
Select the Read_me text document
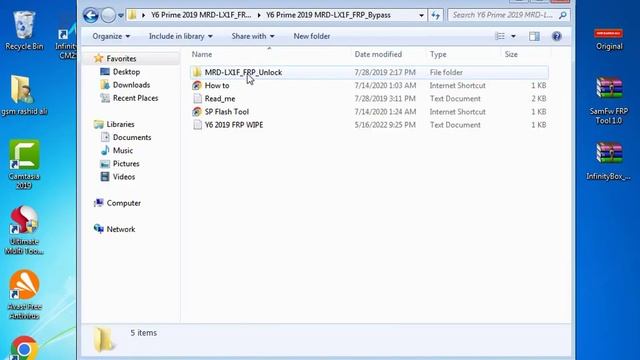[220, 98]
